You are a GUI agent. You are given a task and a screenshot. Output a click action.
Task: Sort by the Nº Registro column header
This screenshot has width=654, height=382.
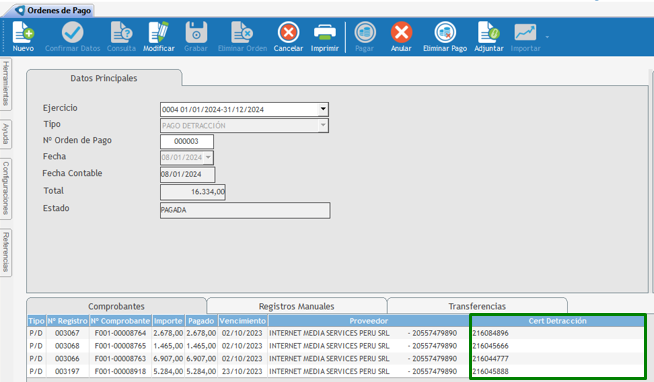[x=68, y=321]
